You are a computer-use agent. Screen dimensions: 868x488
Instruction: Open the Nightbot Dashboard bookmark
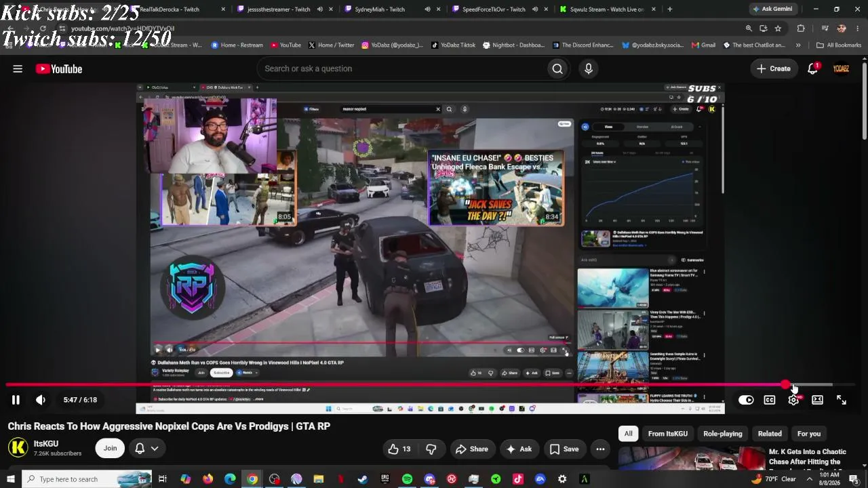point(513,45)
